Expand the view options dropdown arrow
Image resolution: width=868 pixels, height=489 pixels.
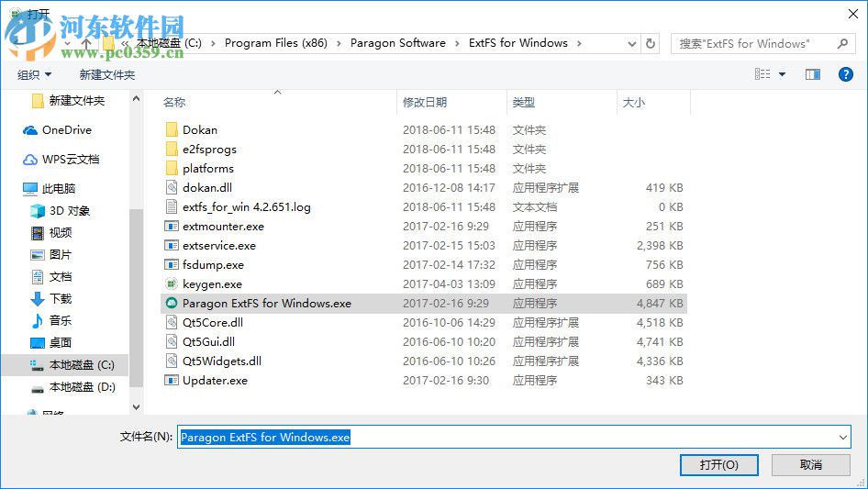[782, 74]
